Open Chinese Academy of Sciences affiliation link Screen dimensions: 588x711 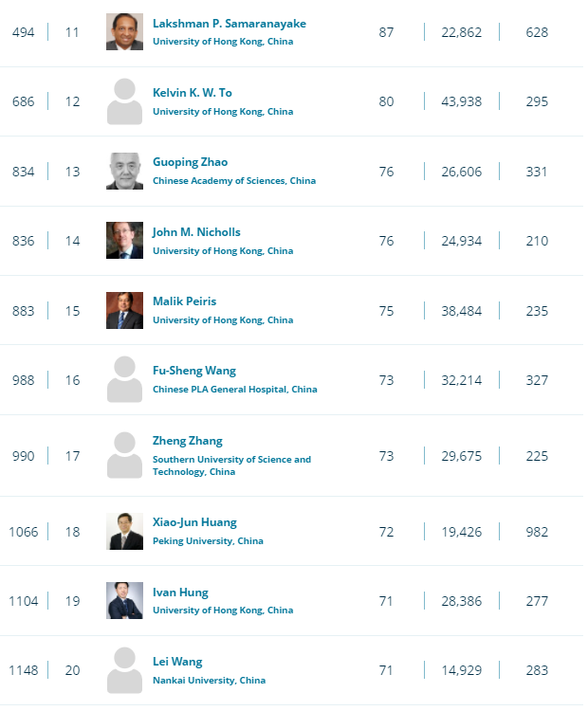[234, 180]
